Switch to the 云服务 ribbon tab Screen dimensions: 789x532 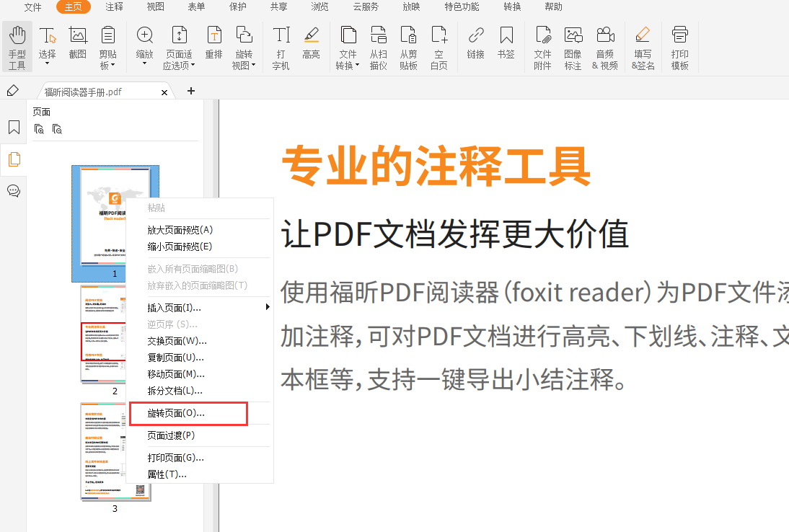[x=366, y=7]
